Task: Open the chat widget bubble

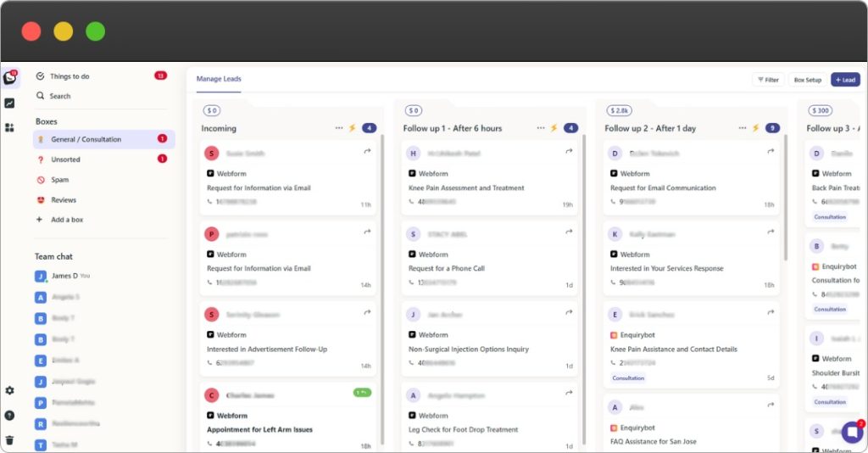Action: [852, 432]
